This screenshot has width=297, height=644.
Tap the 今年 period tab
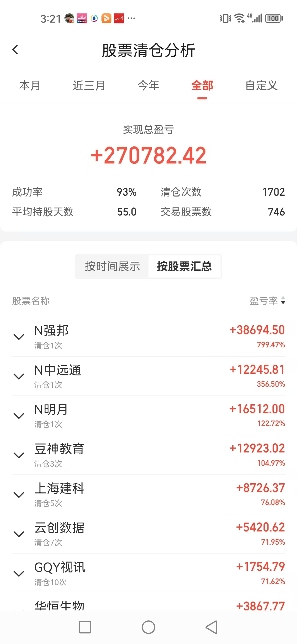coord(148,86)
